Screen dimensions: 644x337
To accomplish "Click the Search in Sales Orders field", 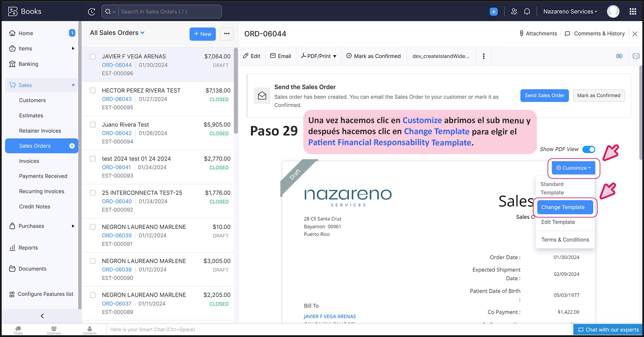I will click(169, 12).
